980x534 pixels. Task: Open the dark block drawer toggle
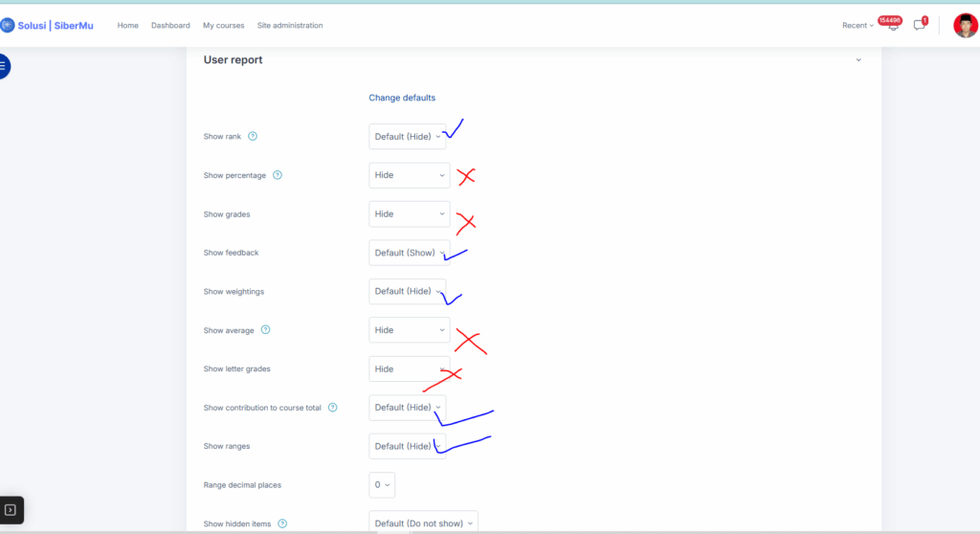[11, 510]
